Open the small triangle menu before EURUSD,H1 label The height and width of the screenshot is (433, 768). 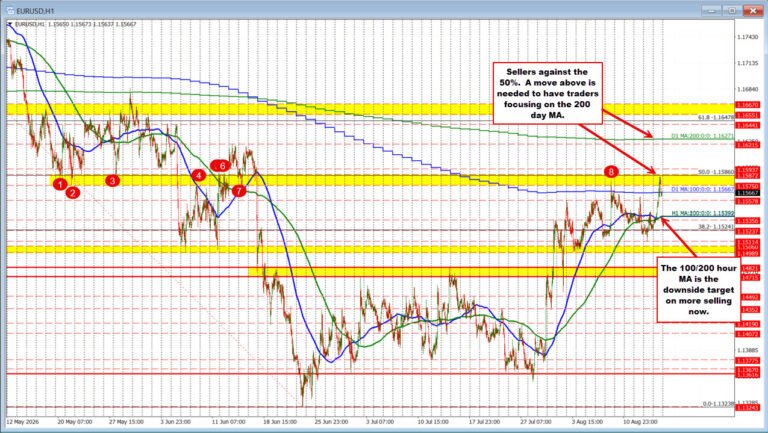[10, 24]
